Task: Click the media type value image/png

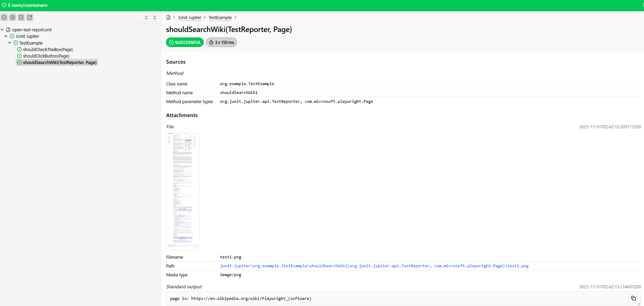Action: 231,275
